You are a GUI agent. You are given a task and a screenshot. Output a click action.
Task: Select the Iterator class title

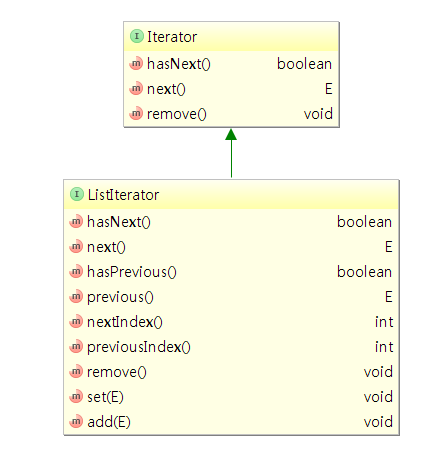tap(172, 37)
